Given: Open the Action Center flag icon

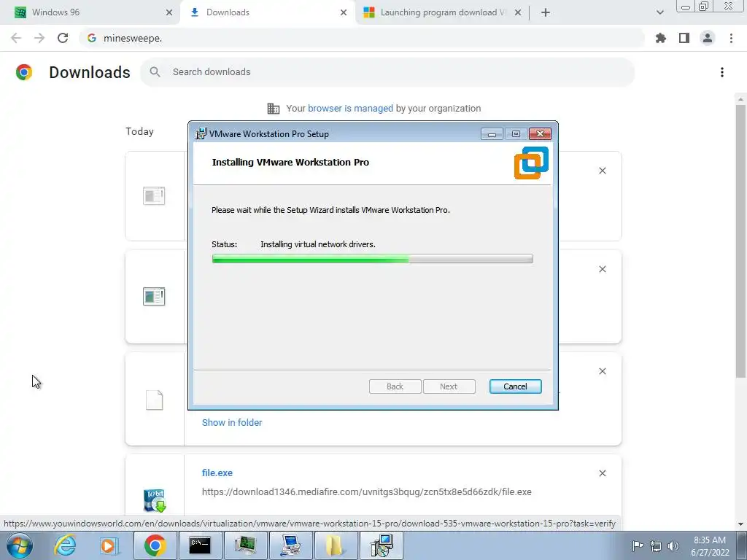Looking at the screenshot, I should click(637, 545).
